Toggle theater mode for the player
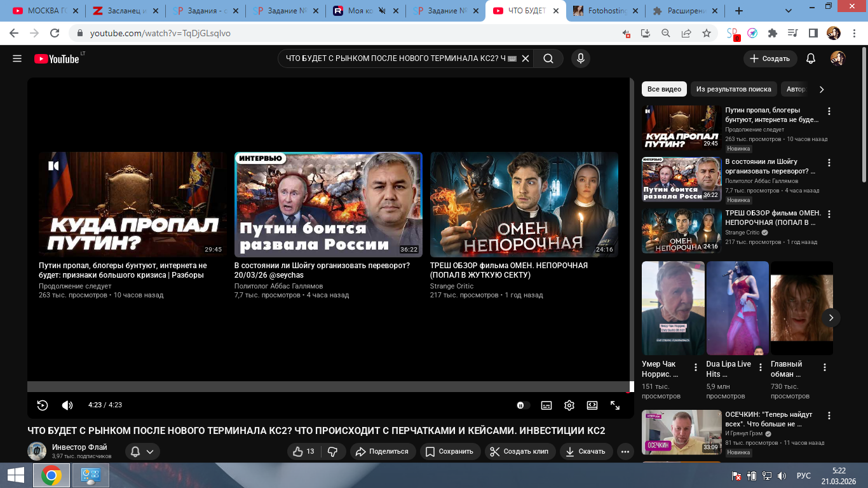Image resolution: width=868 pixels, height=488 pixels. coord(592,405)
